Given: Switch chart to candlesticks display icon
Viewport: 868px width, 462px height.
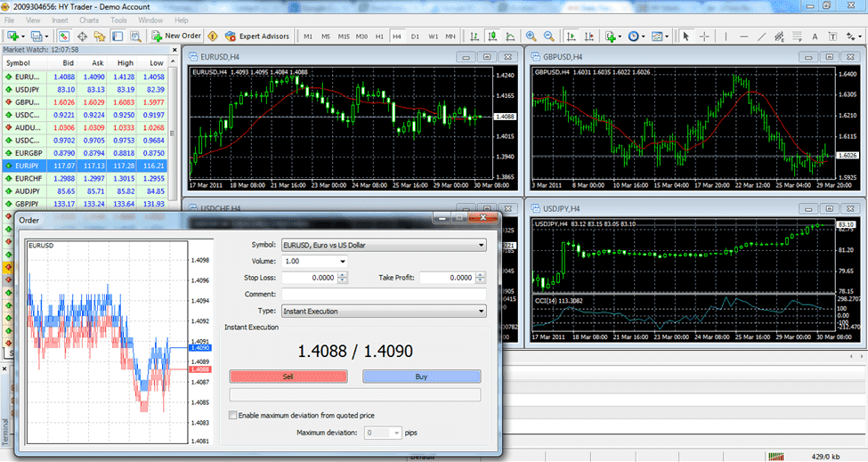Looking at the screenshot, I should coord(491,36).
